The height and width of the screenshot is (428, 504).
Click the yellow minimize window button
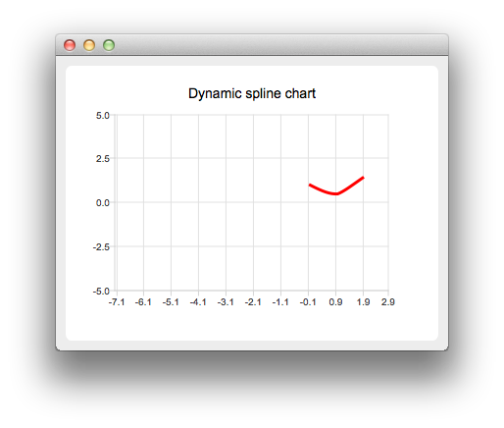click(89, 45)
